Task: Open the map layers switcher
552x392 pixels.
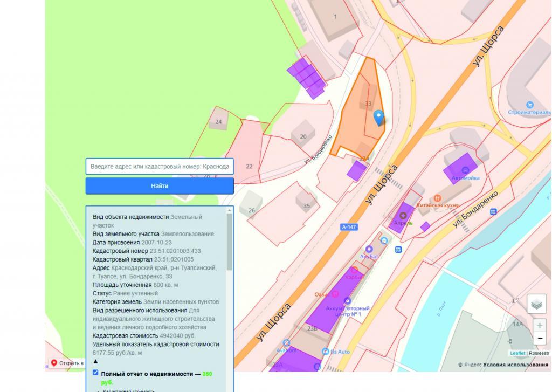Action: pos(536,304)
